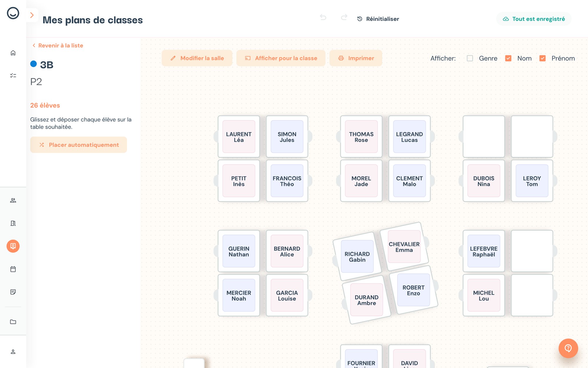588x368 pixels.
Task: Select PETIT Inès student card
Action: pyautogui.click(x=239, y=181)
